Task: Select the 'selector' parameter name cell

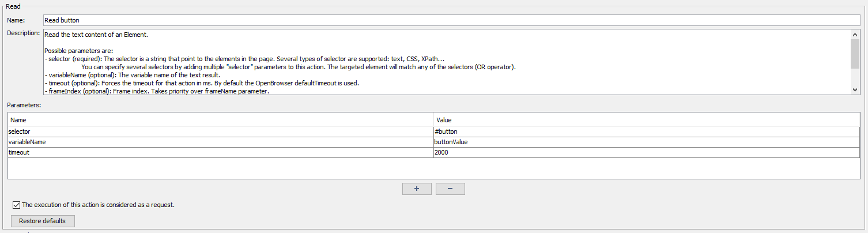Action: 220,131
